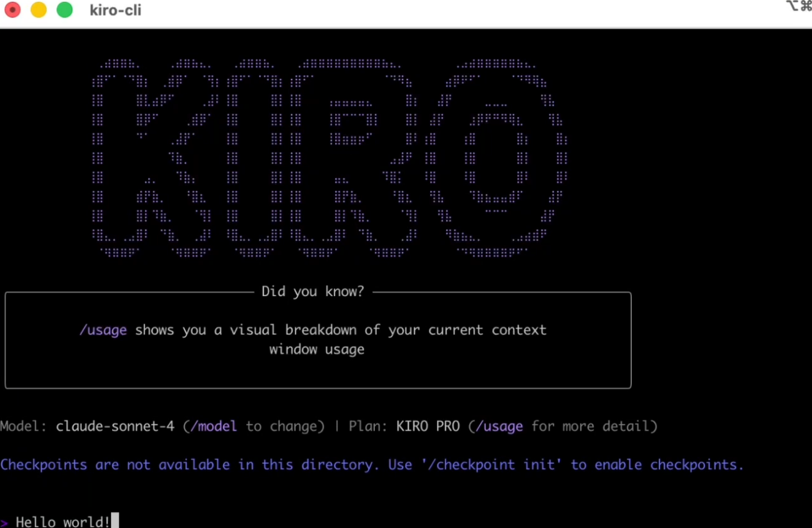Screen dimensions: 812x528
Task: Maximize the window with the green button
Action: coord(65,10)
